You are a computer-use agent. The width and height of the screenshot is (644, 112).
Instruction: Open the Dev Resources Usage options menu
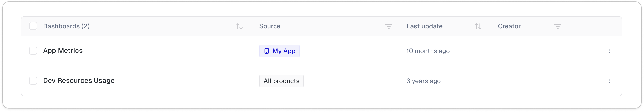tap(610, 81)
